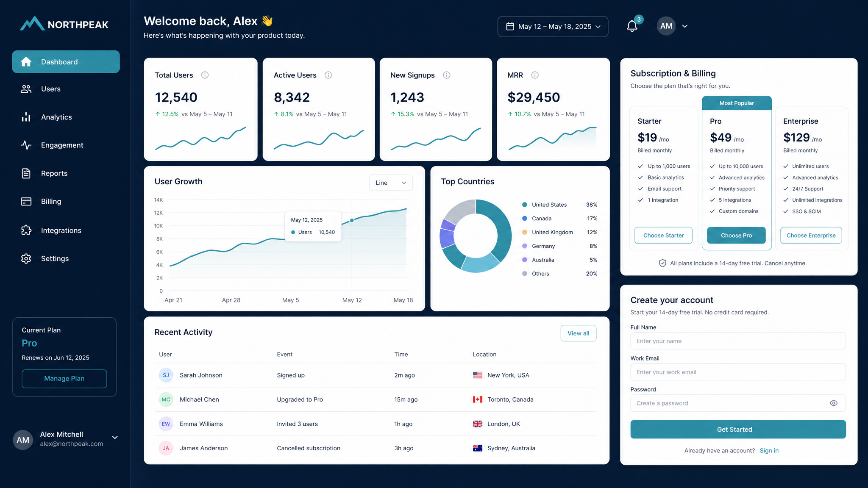This screenshot has width=868, height=488.
Task: Click Choose Enterprise button
Action: tap(811, 236)
